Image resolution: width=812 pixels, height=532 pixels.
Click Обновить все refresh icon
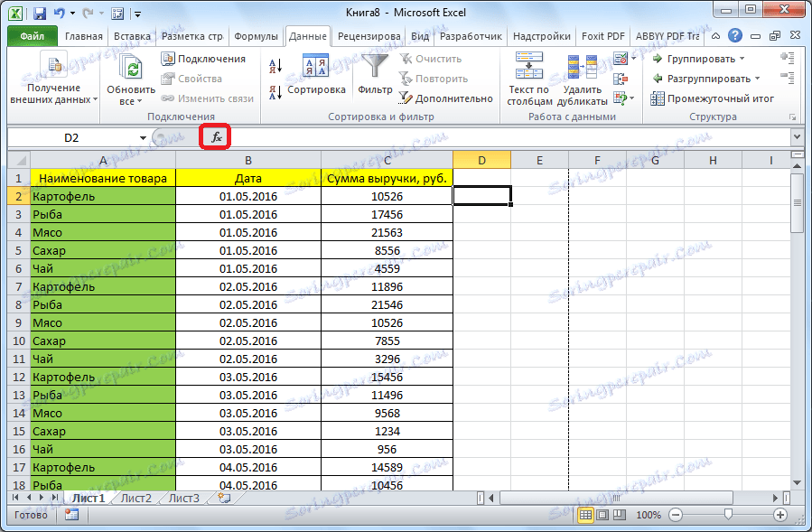131,68
